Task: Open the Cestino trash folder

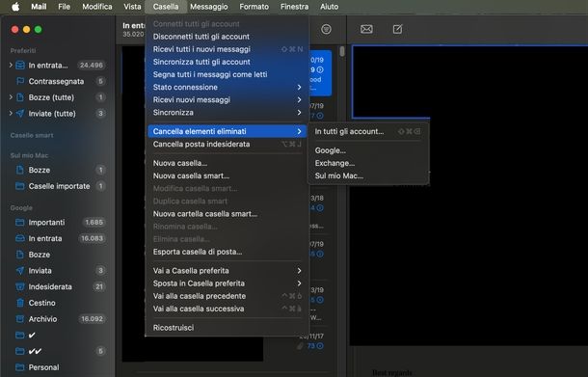Action: point(57,303)
